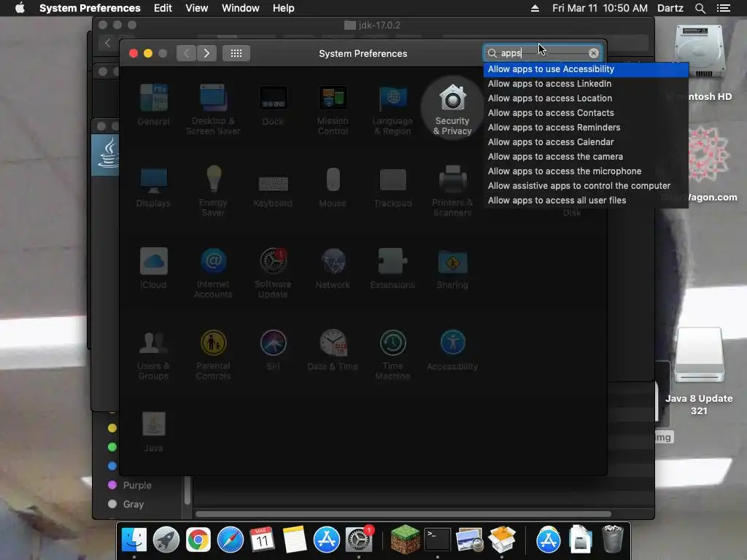Select 'Allow apps to access Calendar' suggestion
The image size is (747, 560).
[586, 142]
